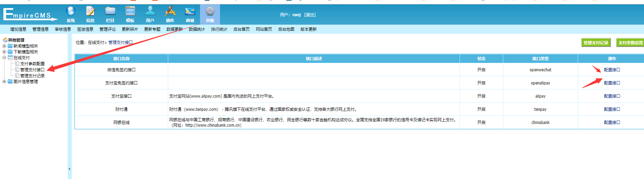Open 增加信息 in the menu bar
The image size is (644, 179).
click(18, 29)
